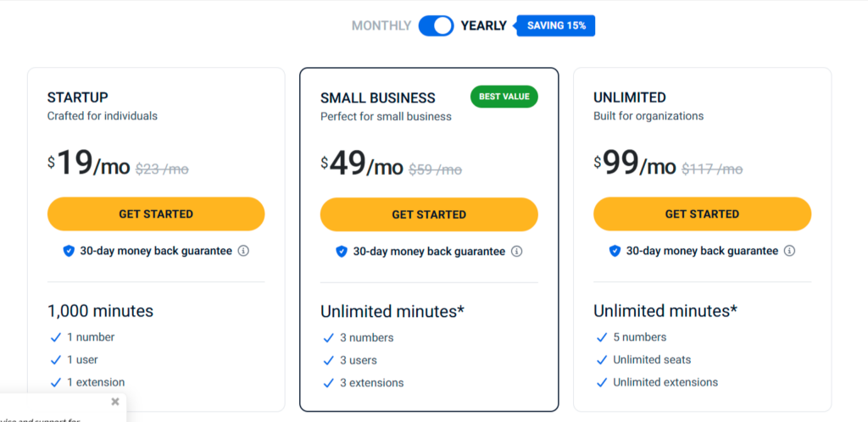Click the SAVING 15% badge
Image resolution: width=868 pixels, height=422 pixels.
(x=557, y=26)
